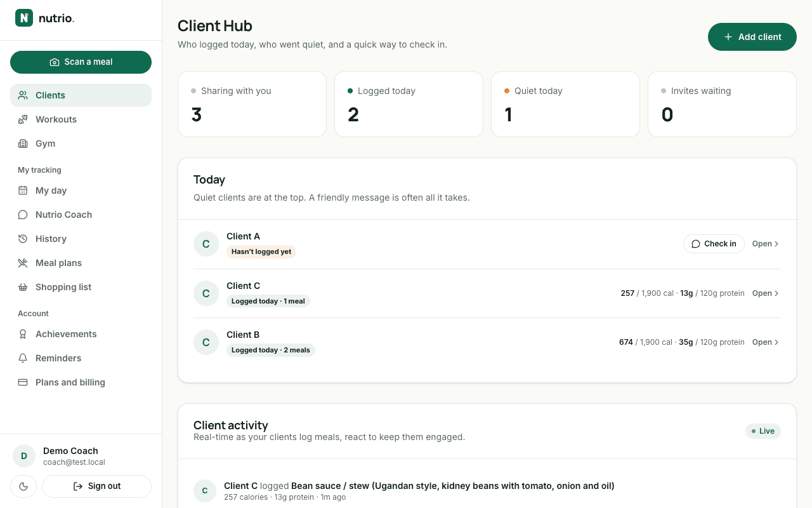Screen dimensions: 812x508
Task: Click the Quiet today stat card
Action: pyautogui.click(x=565, y=104)
